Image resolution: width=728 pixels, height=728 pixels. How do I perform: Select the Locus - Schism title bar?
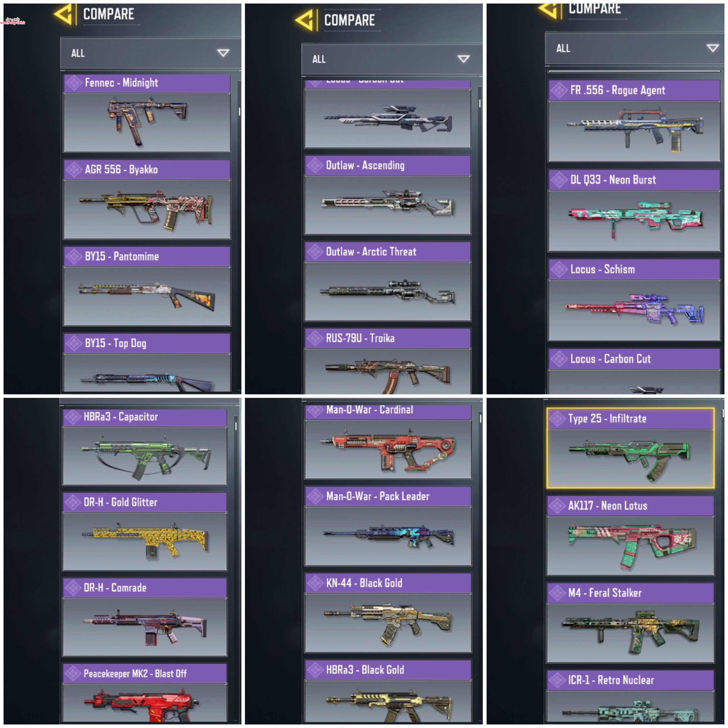coord(634,269)
